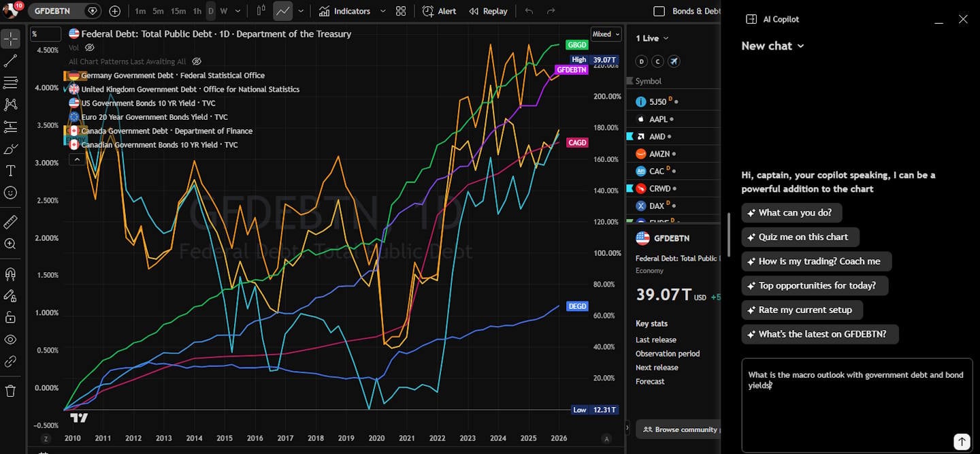The height and width of the screenshot is (454, 980).
Task: Create an Alert from toolbar
Action: pyautogui.click(x=440, y=11)
